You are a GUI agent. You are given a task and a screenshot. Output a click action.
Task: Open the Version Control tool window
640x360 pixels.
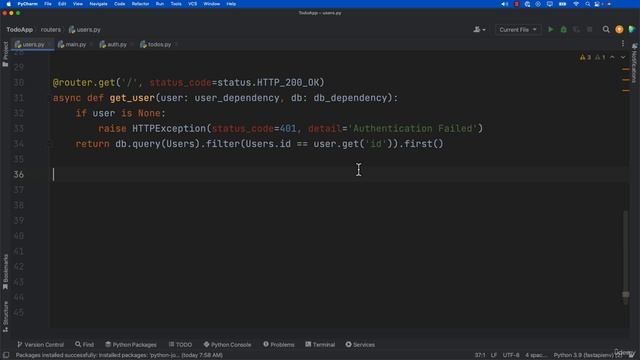click(x=40, y=344)
